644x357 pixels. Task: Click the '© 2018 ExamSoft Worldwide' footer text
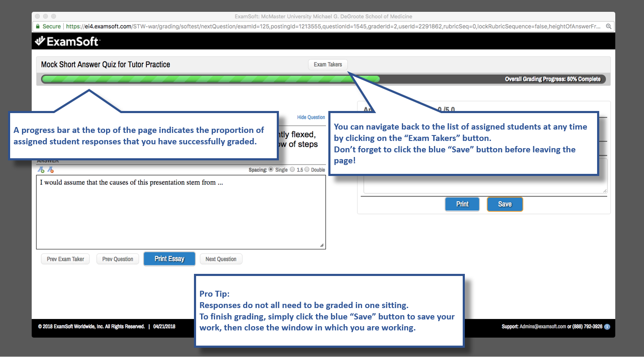(x=91, y=327)
